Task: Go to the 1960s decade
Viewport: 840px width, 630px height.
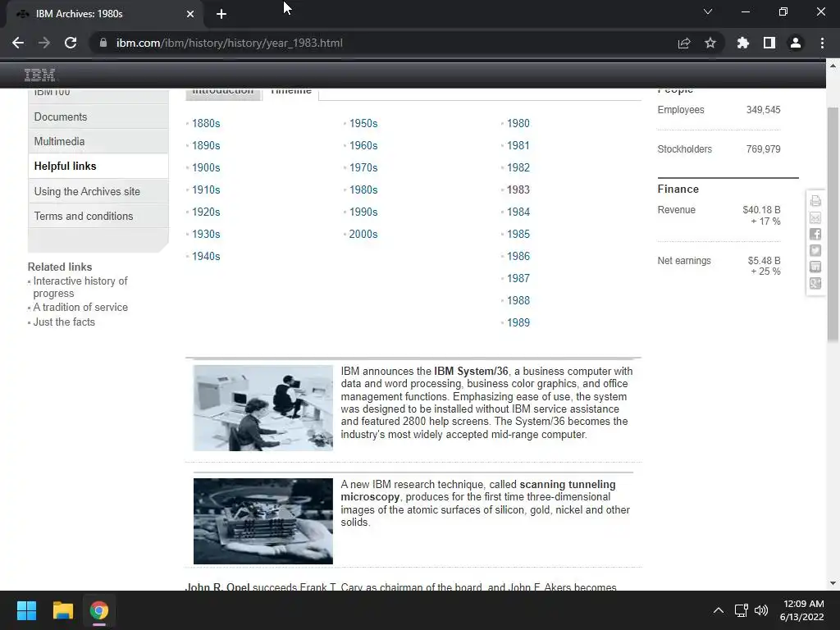Action: tap(363, 145)
